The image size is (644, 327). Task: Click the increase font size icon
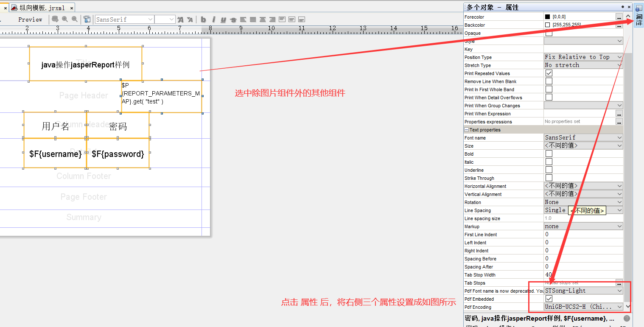180,19
